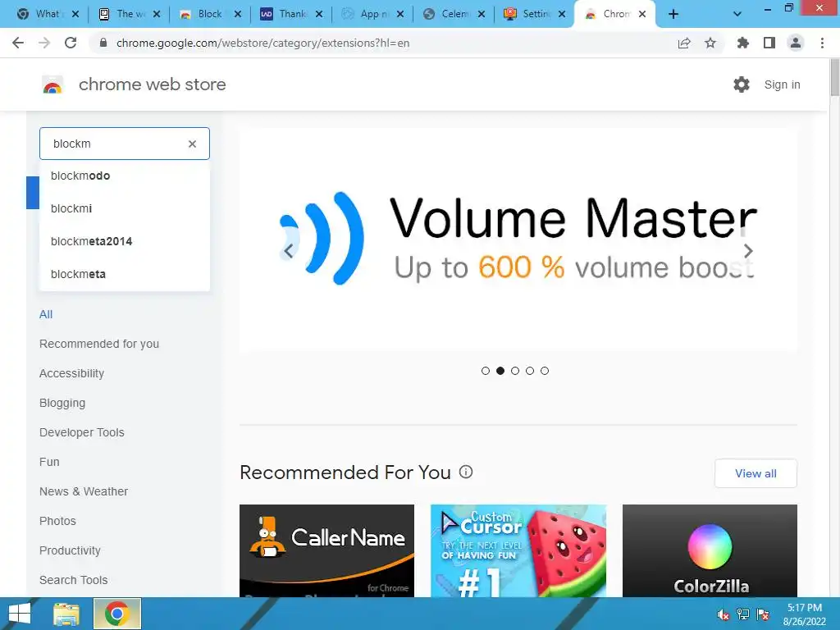Switch to the 'What' tab
Image resolution: width=840 pixels, height=630 pixels.
click(47, 15)
